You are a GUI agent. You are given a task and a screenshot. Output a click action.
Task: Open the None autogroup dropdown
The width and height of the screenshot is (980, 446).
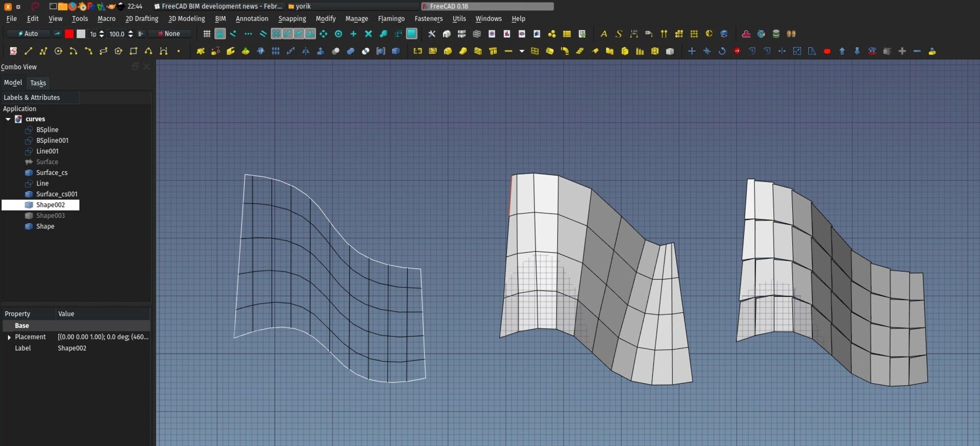(x=170, y=34)
